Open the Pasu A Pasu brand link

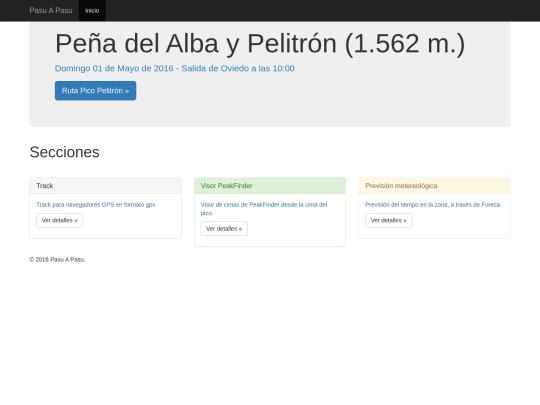tap(51, 10)
